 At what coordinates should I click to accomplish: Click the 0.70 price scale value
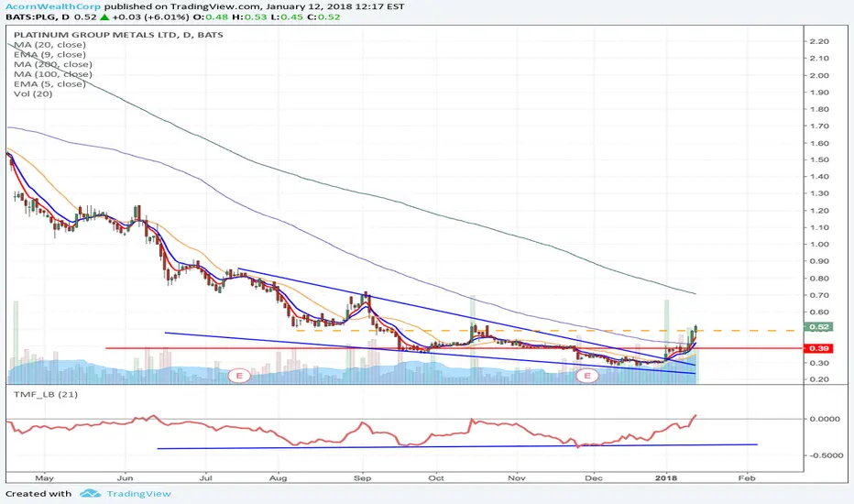click(x=819, y=295)
